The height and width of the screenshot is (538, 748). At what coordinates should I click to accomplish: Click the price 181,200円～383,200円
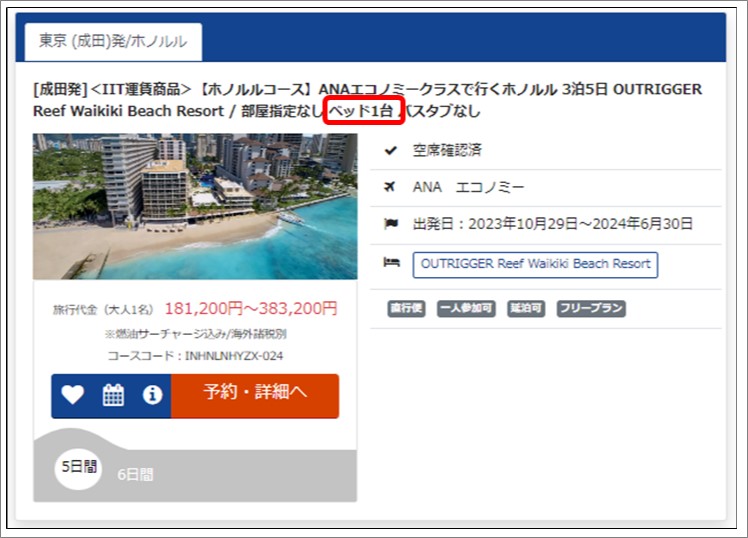pos(251,309)
